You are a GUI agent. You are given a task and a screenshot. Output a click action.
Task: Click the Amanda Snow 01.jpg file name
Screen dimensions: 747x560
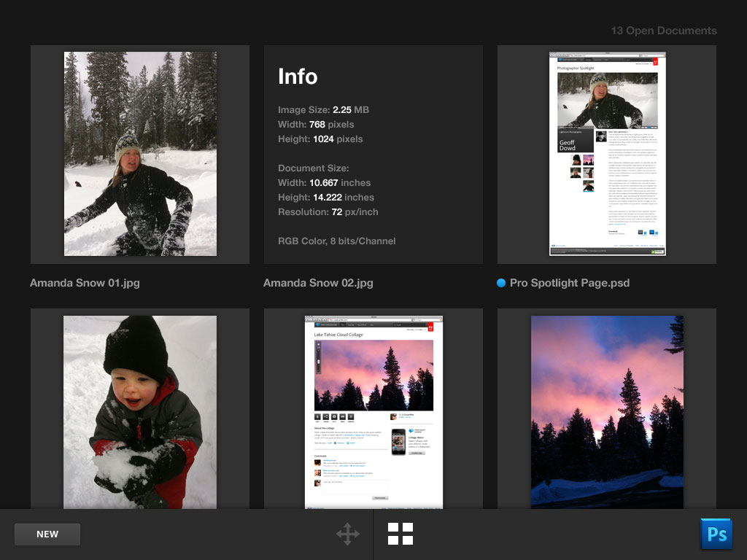[85, 283]
